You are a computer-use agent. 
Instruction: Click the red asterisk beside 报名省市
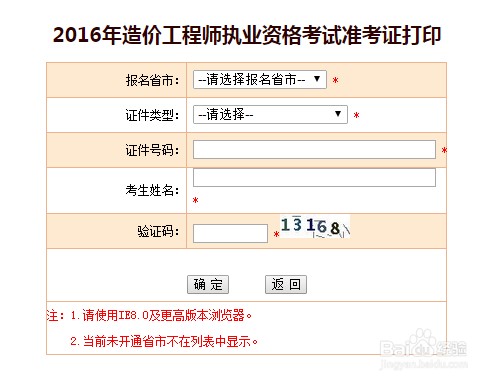pyautogui.click(x=336, y=80)
